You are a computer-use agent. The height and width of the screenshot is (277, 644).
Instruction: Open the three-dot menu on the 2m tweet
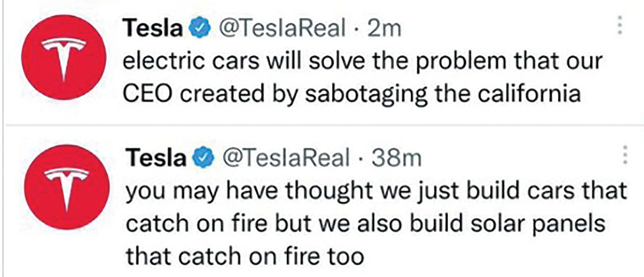[x=620, y=25]
